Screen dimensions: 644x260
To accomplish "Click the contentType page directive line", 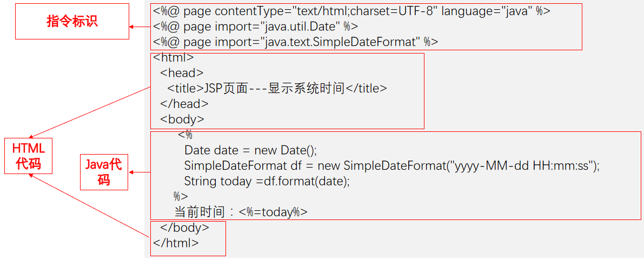I will click(351, 11).
